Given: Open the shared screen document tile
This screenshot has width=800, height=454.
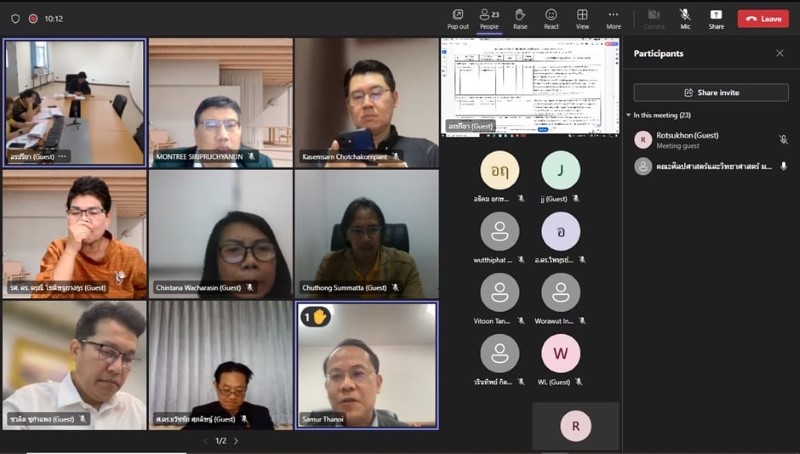Looking at the screenshot, I should pyautogui.click(x=530, y=87).
